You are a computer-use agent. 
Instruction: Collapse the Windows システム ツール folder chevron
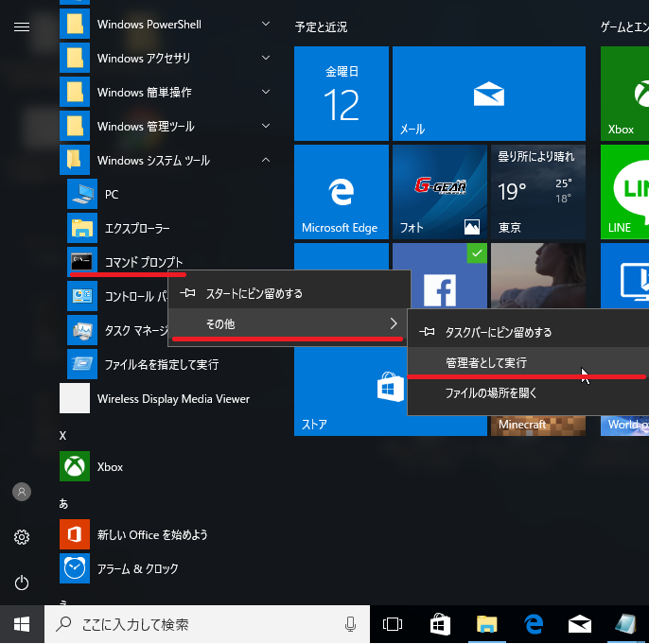[266, 160]
